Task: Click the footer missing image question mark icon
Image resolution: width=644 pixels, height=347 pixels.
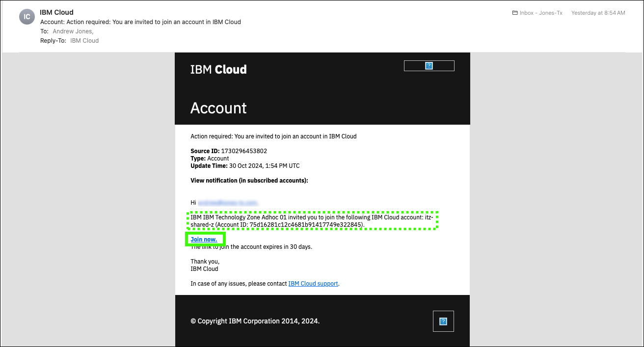Action: coord(443,321)
